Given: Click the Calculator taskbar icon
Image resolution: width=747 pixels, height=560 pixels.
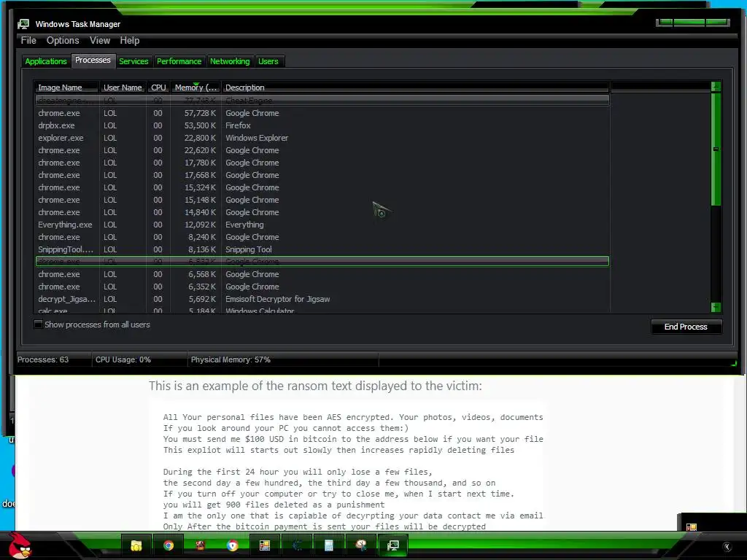Looking at the screenshot, I should click(x=329, y=545).
